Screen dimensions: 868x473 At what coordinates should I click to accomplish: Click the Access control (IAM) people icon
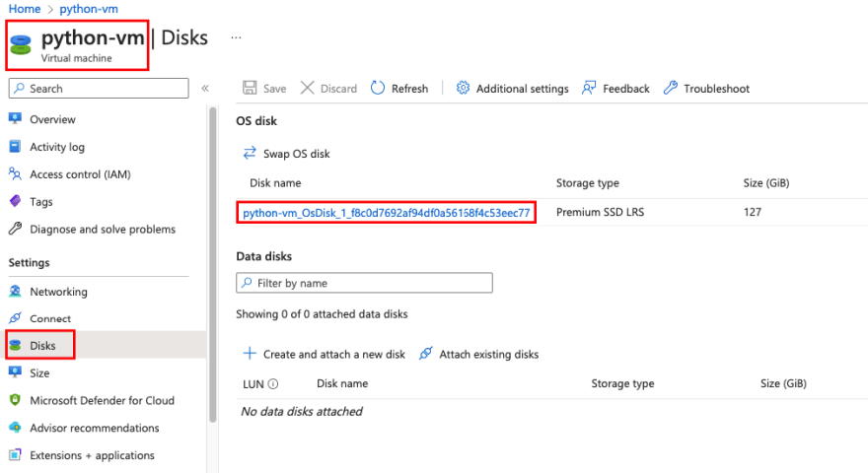click(x=16, y=173)
